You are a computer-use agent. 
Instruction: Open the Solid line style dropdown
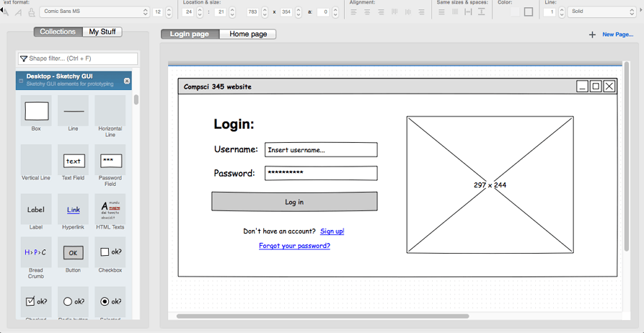coord(600,12)
